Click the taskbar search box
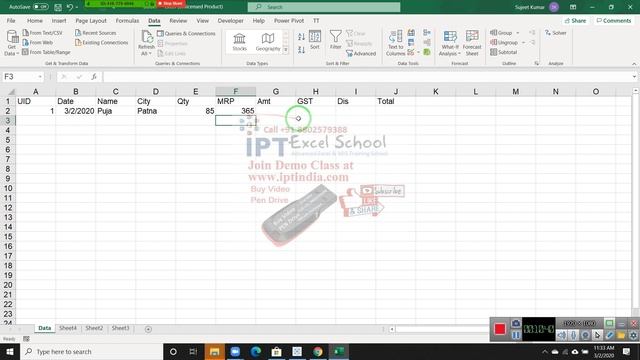The image size is (640, 360). (x=91, y=351)
